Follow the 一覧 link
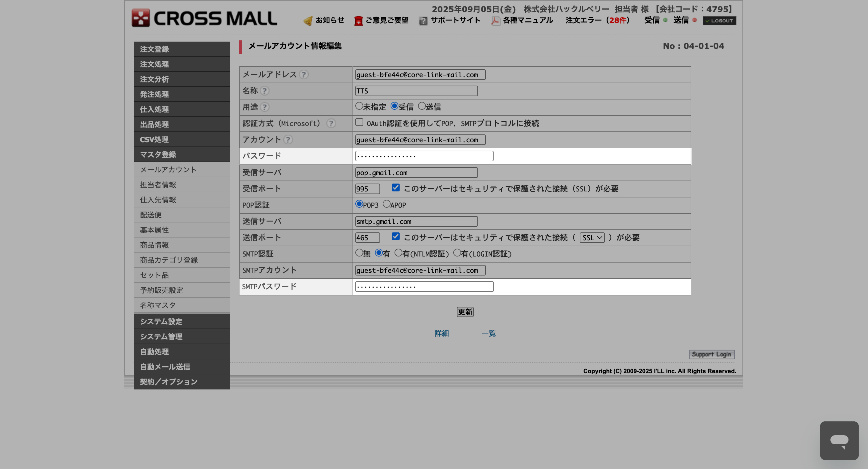The image size is (868, 469). pos(488,333)
